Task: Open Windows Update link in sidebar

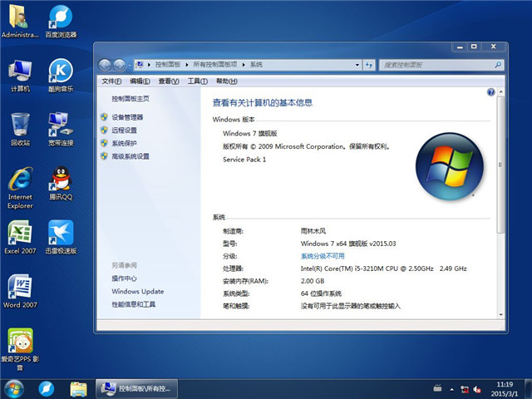Action: [x=138, y=291]
